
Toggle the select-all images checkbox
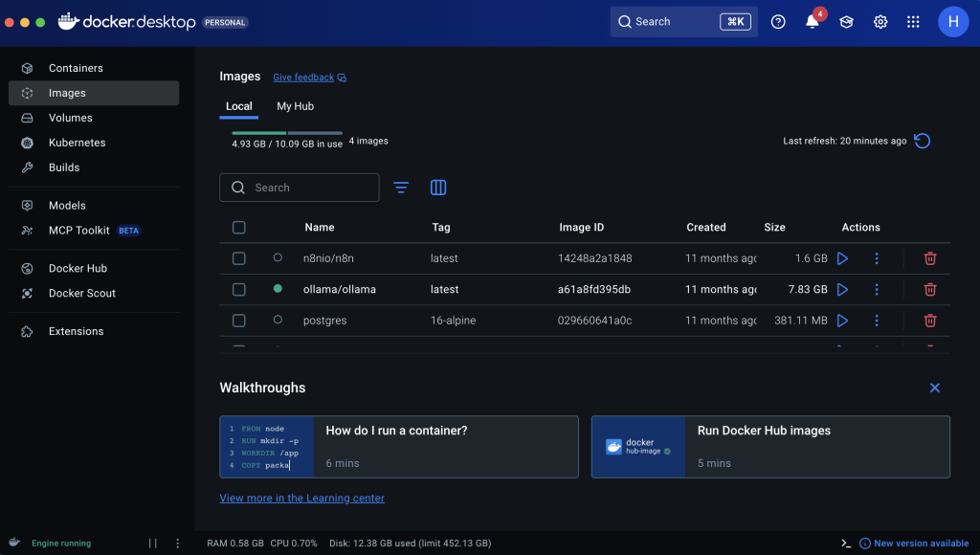tap(238, 228)
